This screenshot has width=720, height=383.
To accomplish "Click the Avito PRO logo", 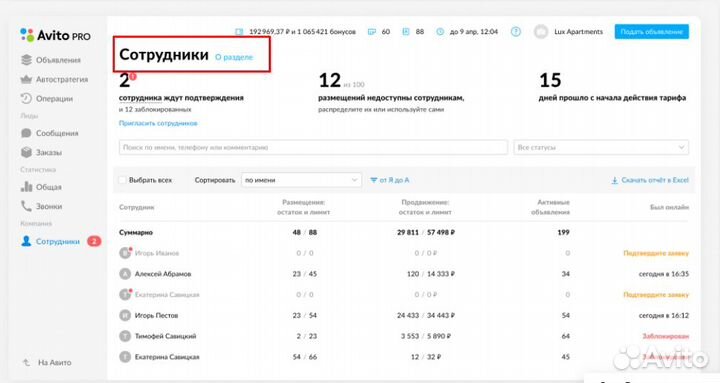I will (x=55, y=35).
